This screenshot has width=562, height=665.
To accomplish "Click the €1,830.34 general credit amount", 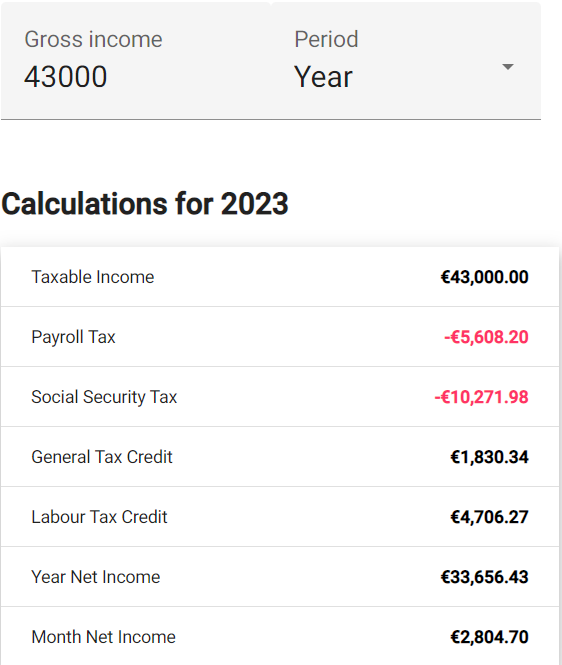I will click(x=489, y=457).
